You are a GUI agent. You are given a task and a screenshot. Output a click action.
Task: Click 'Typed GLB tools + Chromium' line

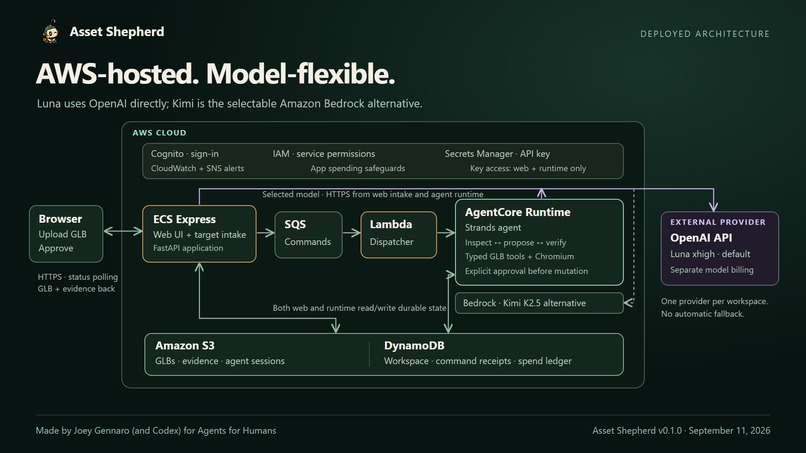519,257
